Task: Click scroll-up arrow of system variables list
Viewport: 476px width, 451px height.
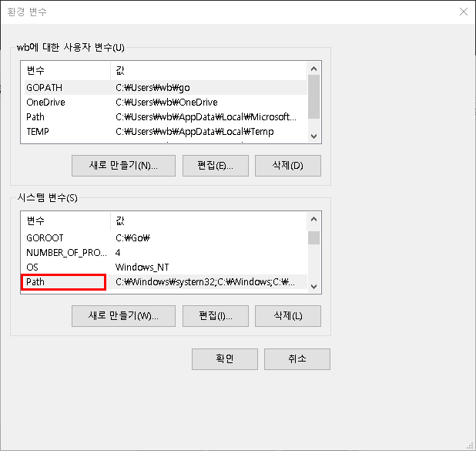Action: (314, 219)
